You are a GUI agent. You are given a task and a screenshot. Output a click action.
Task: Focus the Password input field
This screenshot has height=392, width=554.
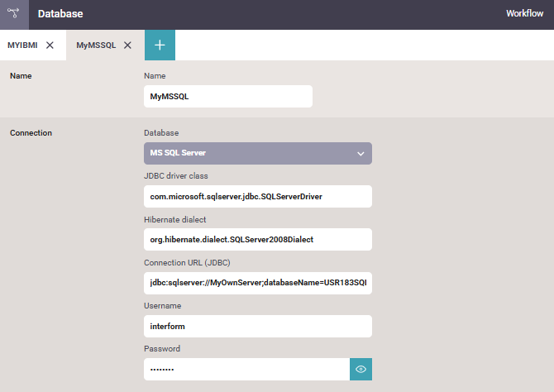click(x=246, y=369)
